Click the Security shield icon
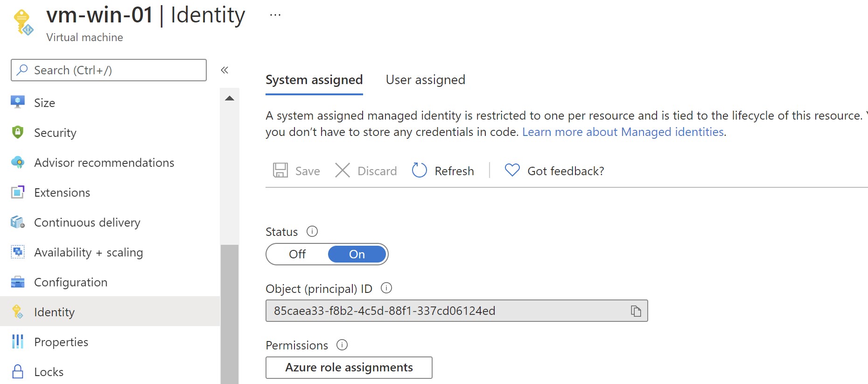This screenshot has width=868, height=384. 18,132
